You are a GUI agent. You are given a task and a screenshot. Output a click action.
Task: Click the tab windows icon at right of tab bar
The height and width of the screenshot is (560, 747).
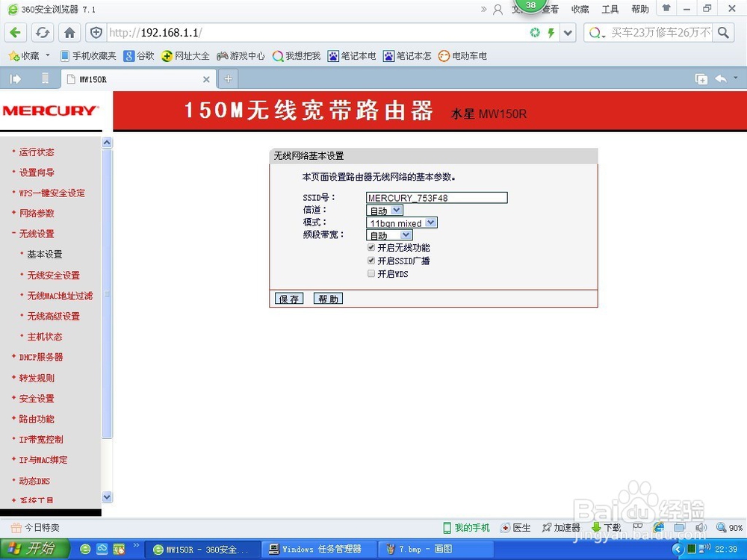point(701,79)
